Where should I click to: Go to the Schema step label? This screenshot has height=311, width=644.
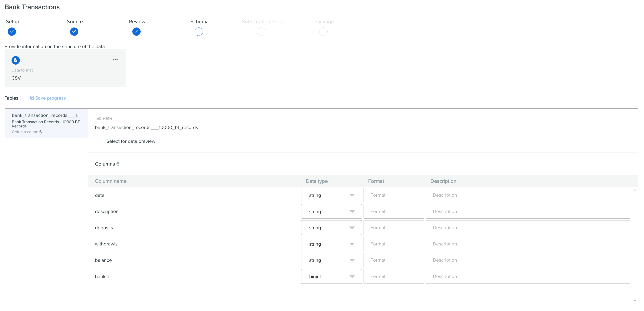[x=199, y=22]
